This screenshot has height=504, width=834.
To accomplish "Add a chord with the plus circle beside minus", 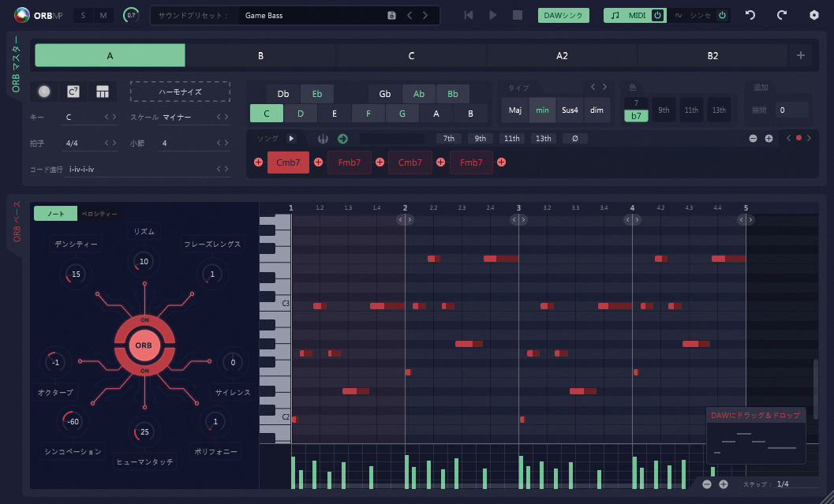I will click(x=769, y=138).
